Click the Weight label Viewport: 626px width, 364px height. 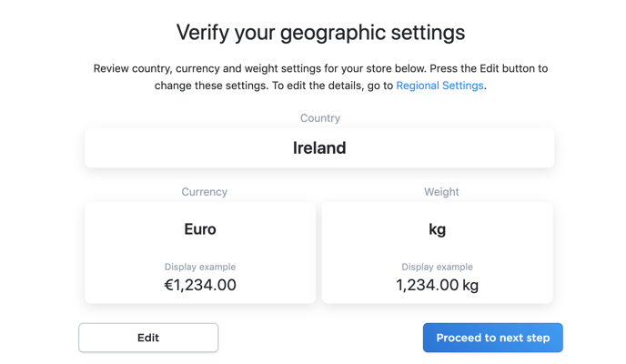(x=441, y=192)
